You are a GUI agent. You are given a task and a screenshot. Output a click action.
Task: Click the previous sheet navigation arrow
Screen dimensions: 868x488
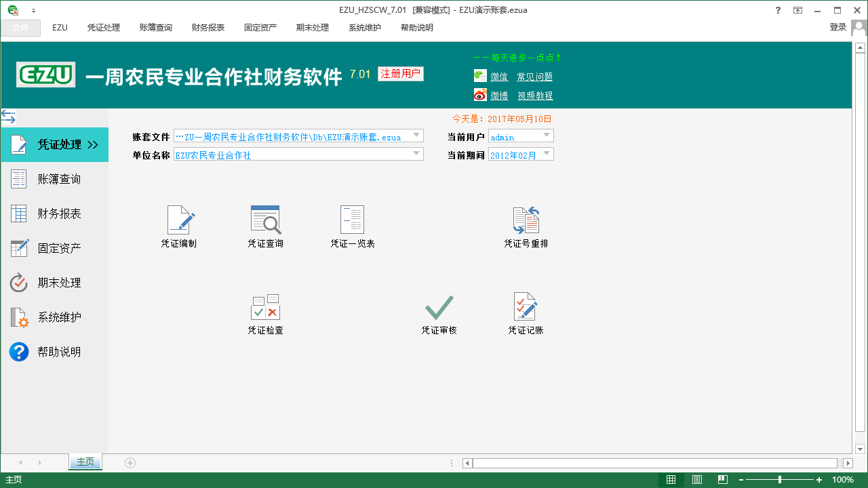point(20,463)
